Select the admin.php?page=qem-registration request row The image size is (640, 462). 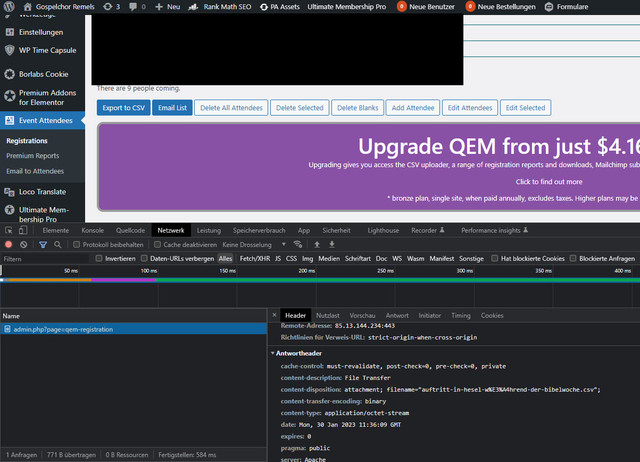[x=133, y=329]
